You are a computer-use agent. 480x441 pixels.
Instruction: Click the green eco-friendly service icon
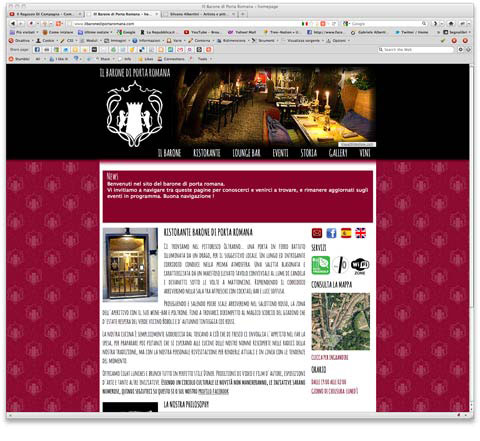point(321,265)
